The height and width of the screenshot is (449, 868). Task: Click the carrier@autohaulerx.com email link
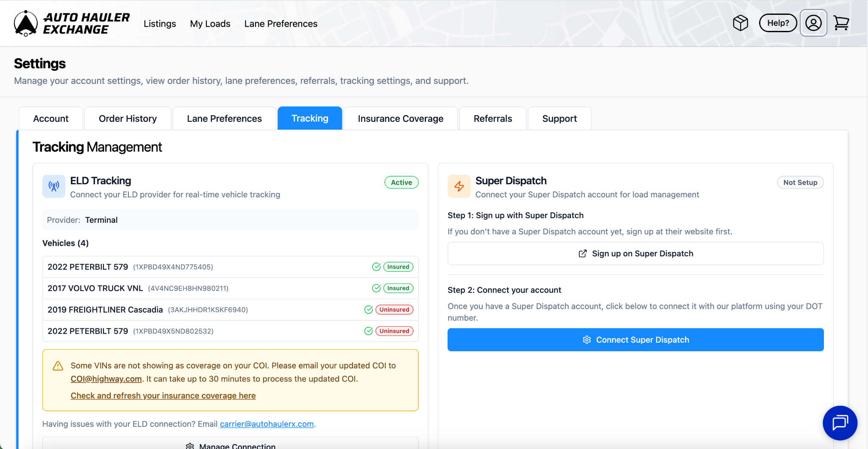click(267, 424)
